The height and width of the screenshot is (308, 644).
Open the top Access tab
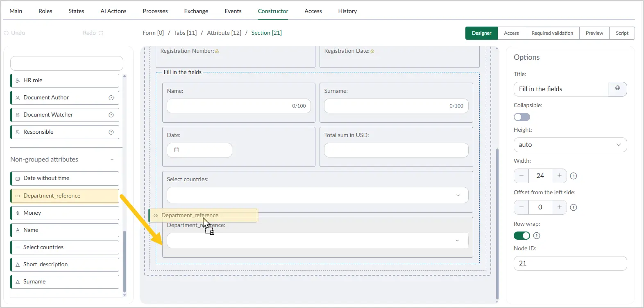click(x=313, y=11)
